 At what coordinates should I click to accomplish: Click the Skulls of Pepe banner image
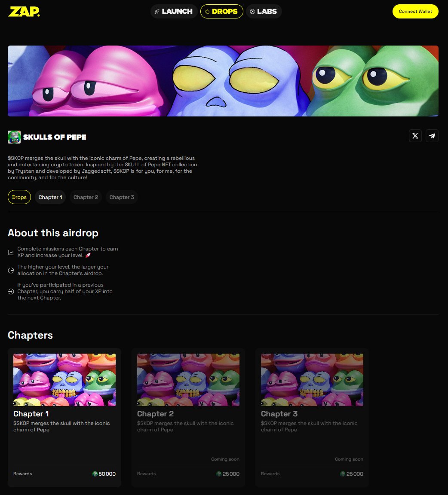[x=223, y=81]
